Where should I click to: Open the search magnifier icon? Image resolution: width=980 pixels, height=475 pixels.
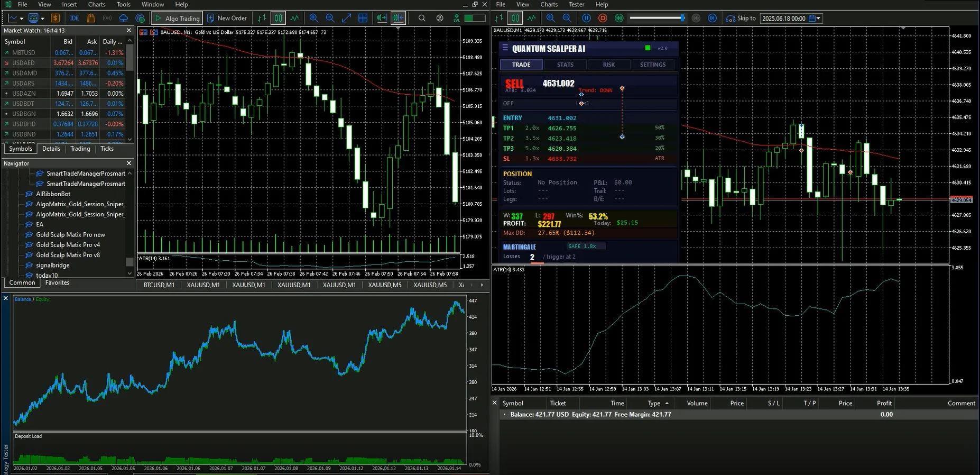click(422, 18)
